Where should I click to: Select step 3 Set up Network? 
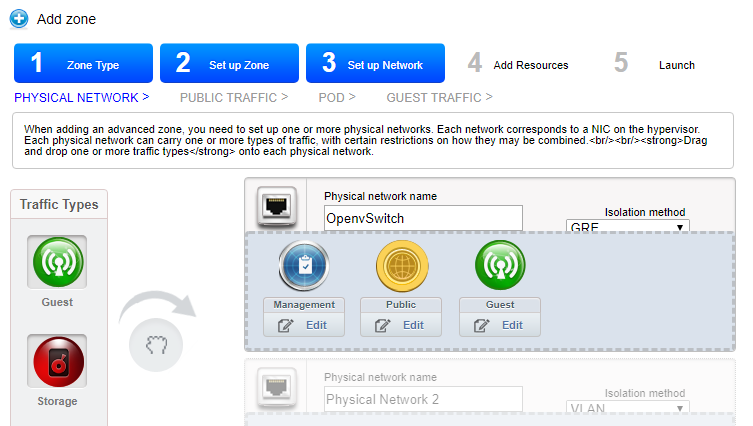pyautogui.click(x=375, y=64)
